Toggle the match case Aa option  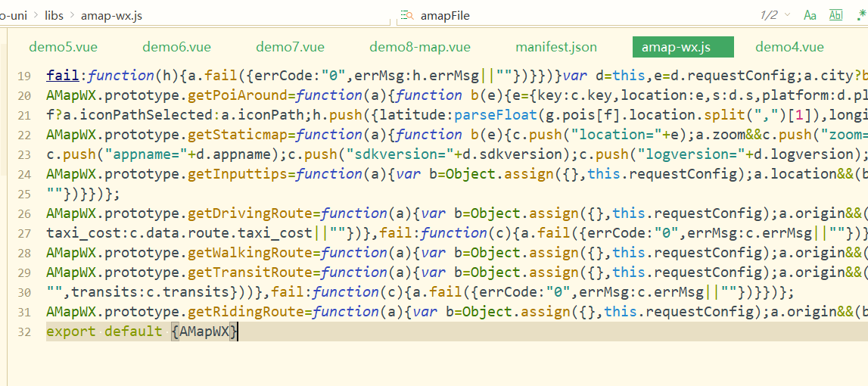(x=810, y=15)
